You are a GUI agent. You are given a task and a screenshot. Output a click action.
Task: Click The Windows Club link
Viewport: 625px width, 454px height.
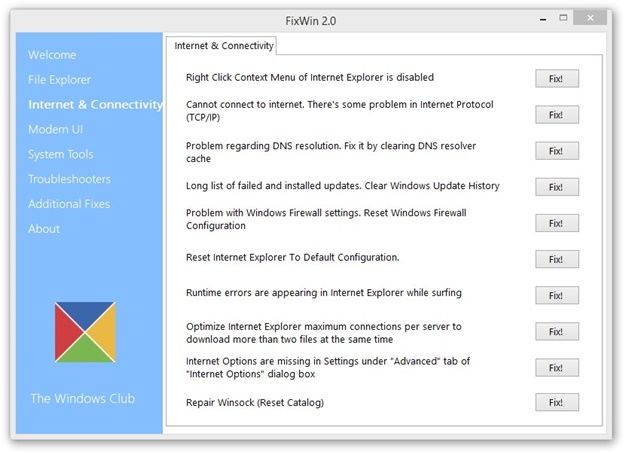click(83, 399)
